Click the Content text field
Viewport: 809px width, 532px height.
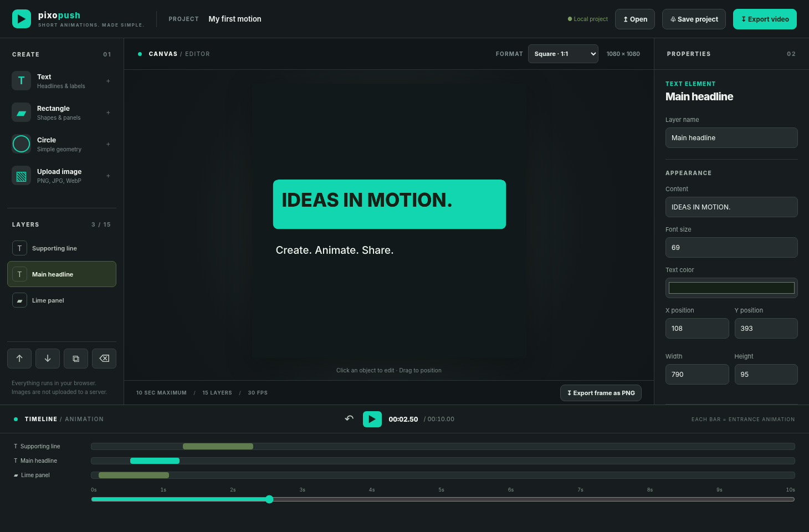click(x=731, y=207)
